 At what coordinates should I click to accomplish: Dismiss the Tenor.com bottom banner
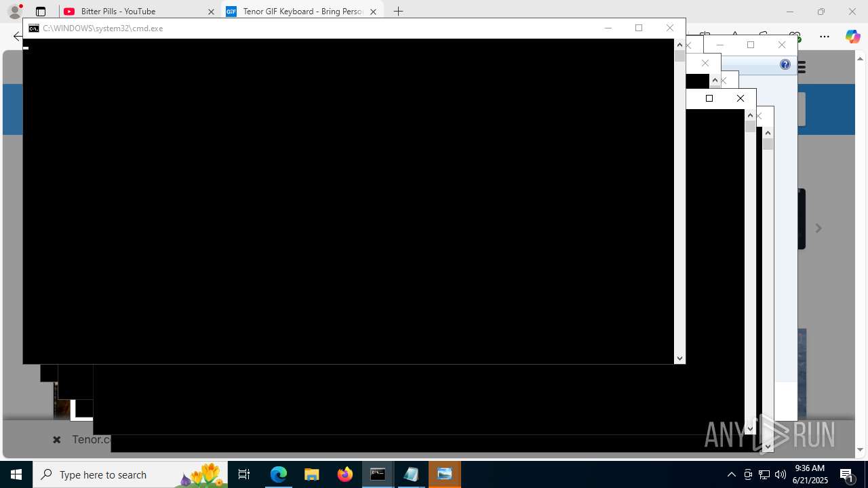[x=57, y=440]
